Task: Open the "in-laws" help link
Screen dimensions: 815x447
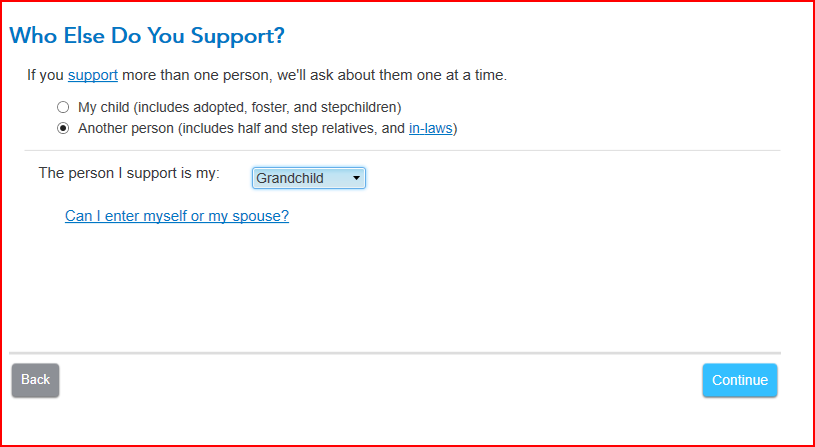Action: tap(431, 128)
